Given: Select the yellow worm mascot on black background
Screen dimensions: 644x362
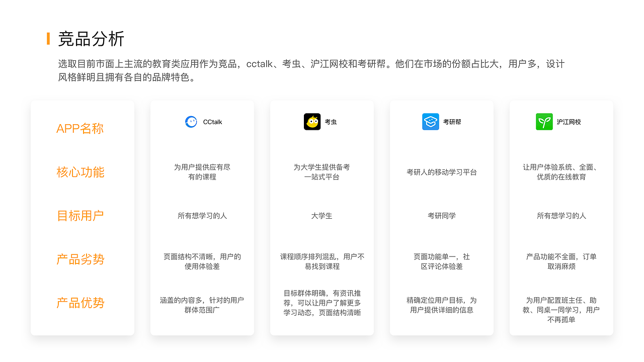Looking at the screenshot, I should (x=312, y=121).
